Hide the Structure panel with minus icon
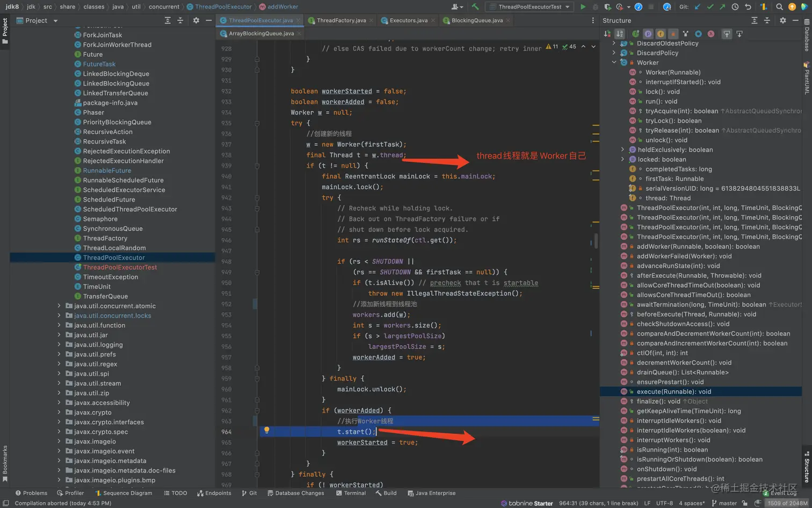This screenshot has width=812, height=508. (x=795, y=20)
